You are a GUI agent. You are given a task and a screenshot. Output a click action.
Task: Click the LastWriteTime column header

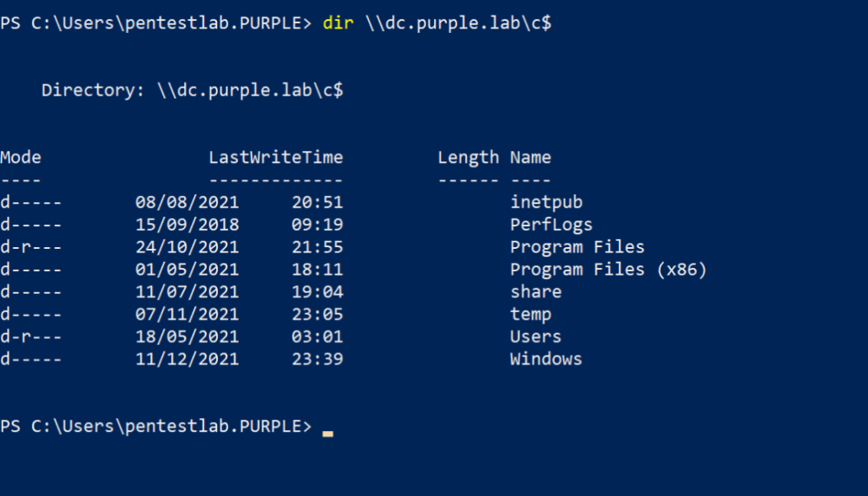pyautogui.click(x=275, y=158)
